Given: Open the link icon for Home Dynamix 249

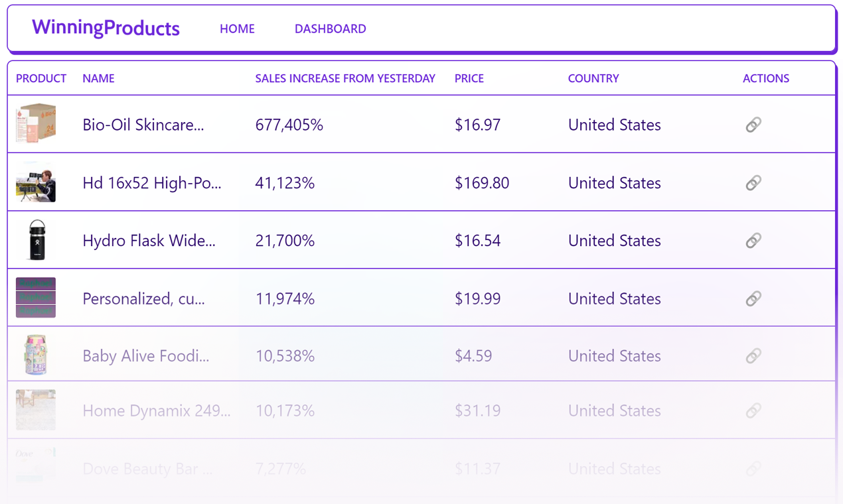Looking at the screenshot, I should point(753,411).
